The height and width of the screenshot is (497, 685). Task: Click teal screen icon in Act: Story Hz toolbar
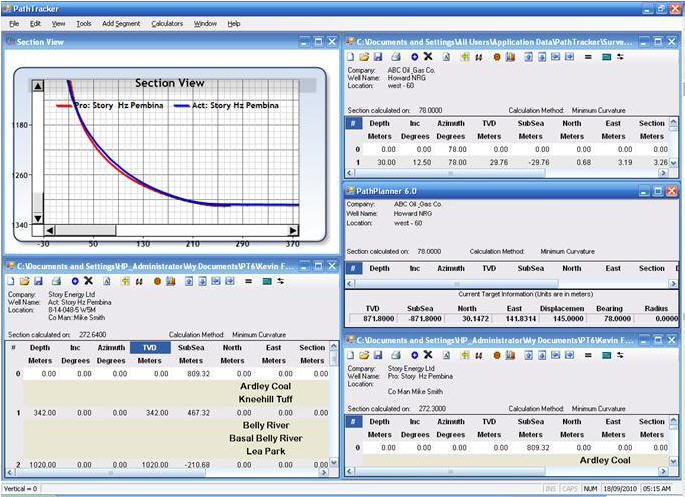click(267, 281)
